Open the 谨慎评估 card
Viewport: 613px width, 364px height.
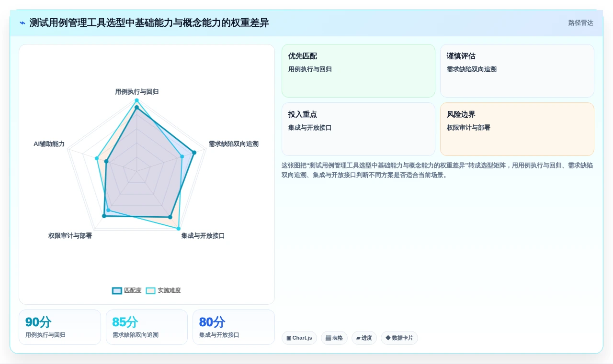517,71
